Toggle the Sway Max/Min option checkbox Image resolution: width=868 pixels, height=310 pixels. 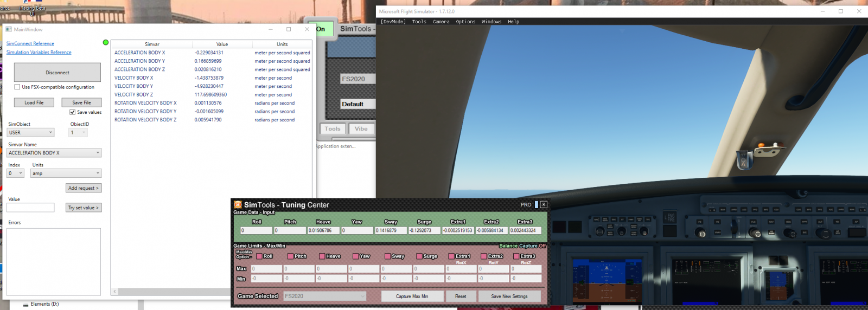click(387, 256)
